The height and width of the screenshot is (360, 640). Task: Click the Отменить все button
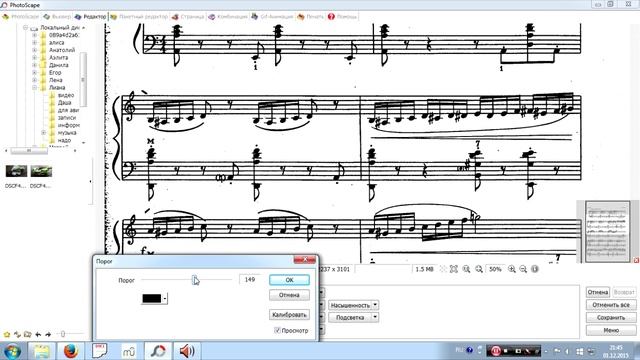611,305
